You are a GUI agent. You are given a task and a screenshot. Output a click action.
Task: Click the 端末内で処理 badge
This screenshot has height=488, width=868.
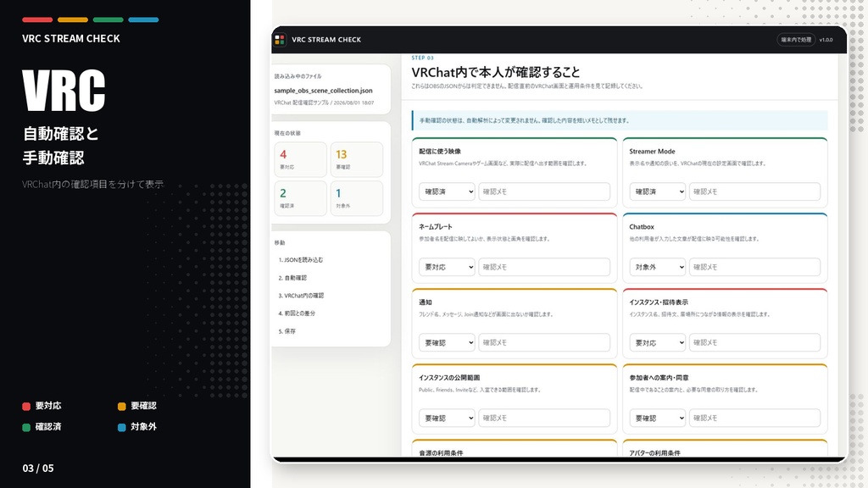click(796, 40)
